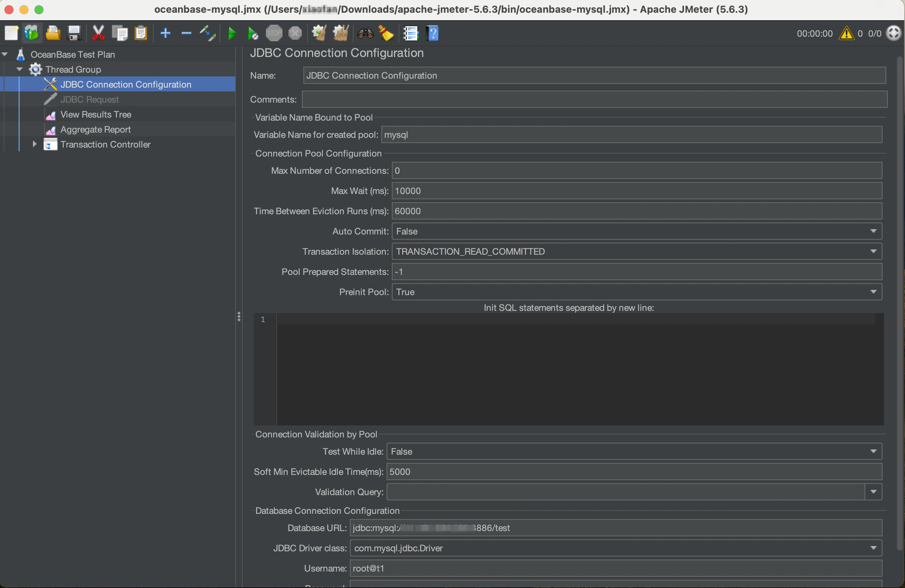Image resolution: width=905 pixels, height=588 pixels.
Task: Open the Auto Commit dropdown
Action: [874, 231]
